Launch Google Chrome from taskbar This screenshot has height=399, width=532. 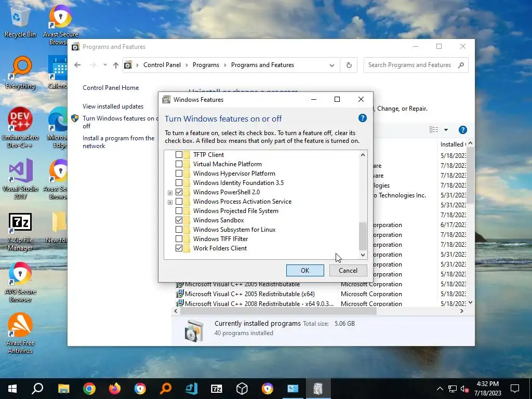[x=89, y=389]
